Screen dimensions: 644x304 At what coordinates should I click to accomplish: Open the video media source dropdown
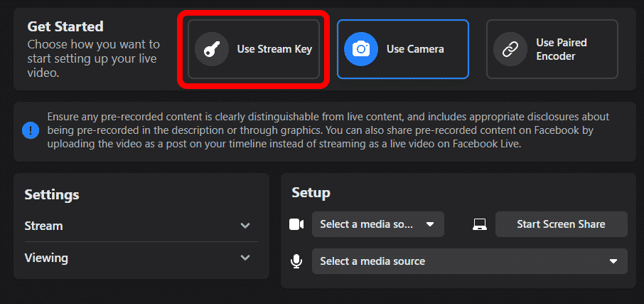[x=378, y=224]
